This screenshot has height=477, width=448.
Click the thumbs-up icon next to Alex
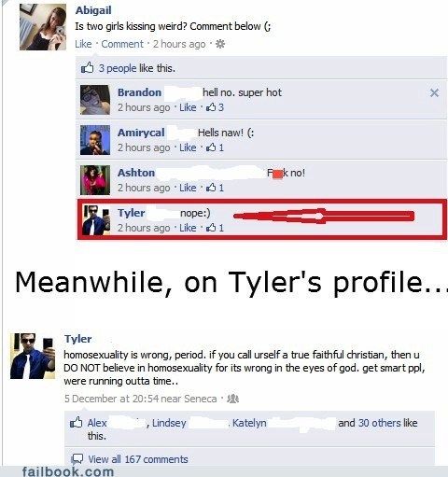(77, 423)
